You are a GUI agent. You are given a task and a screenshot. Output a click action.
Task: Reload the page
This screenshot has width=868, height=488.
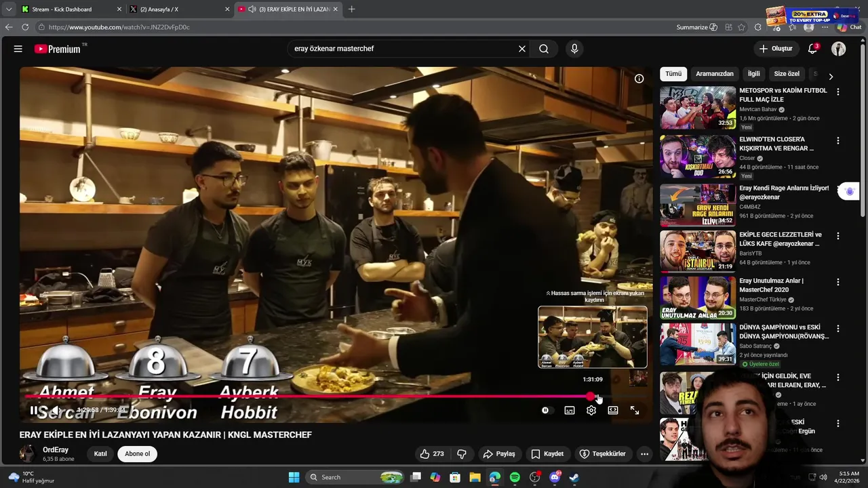point(25,27)
